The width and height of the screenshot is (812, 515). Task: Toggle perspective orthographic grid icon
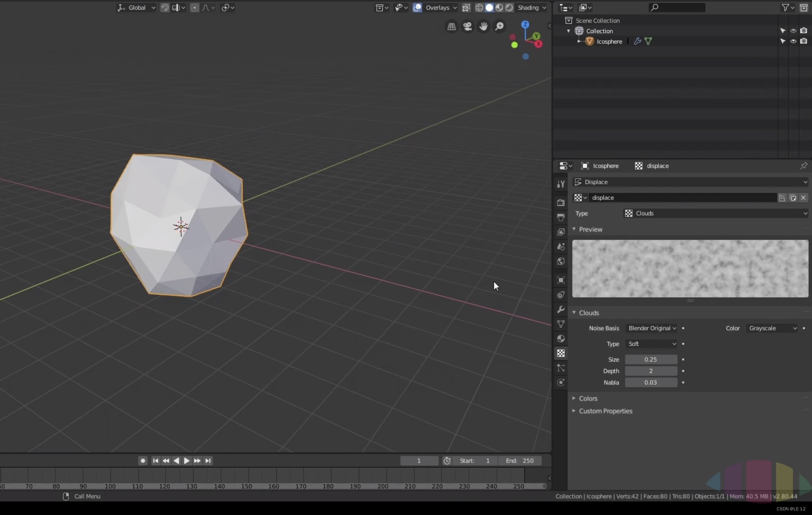click(452, 26)
